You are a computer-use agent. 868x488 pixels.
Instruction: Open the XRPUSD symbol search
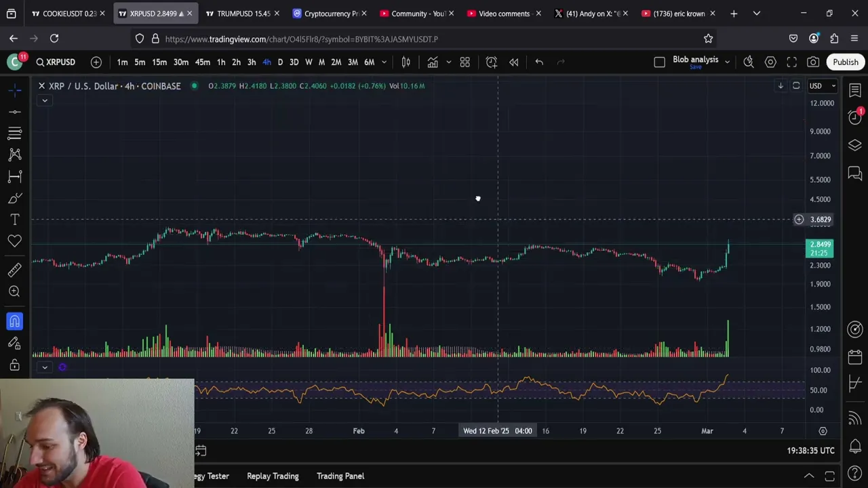point(56,62)
